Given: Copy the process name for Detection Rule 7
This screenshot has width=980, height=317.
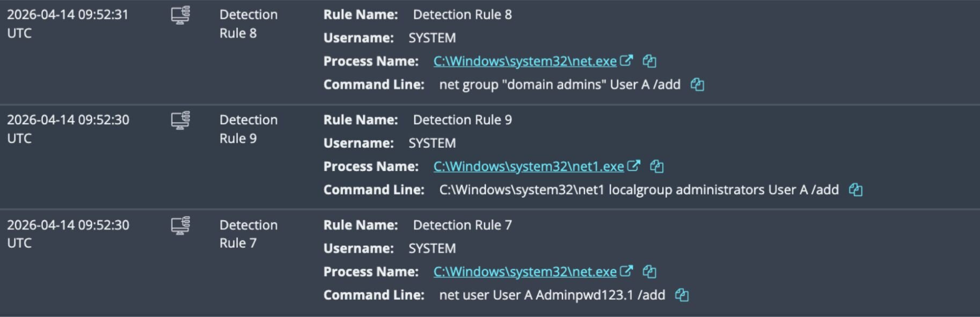Looking at the screenshot, I should point(649,272).
